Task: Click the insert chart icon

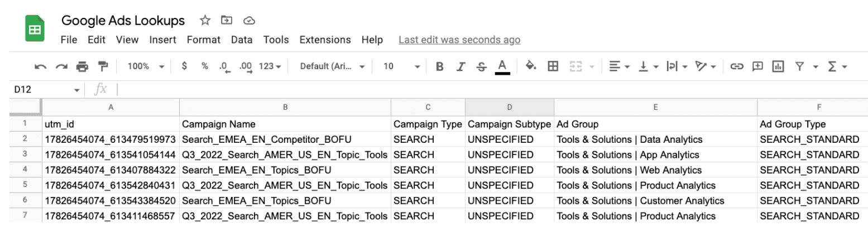Action: [778, 66]
